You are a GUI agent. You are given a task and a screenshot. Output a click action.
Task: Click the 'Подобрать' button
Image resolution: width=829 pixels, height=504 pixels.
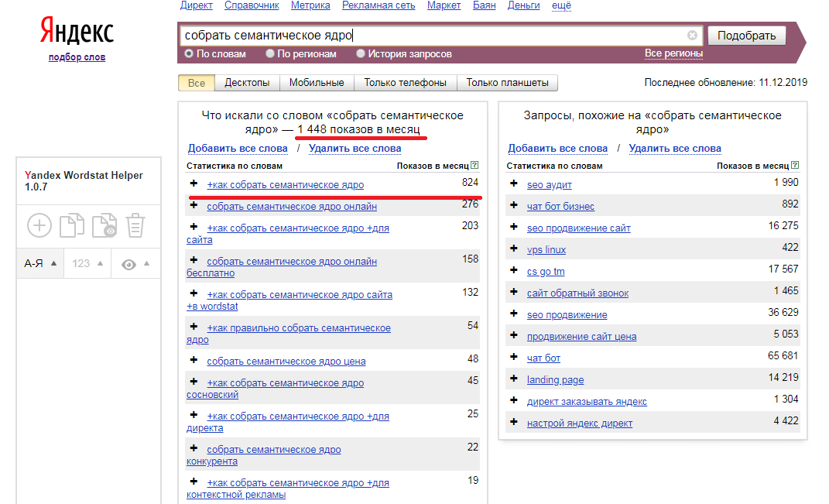pos(746,36)
